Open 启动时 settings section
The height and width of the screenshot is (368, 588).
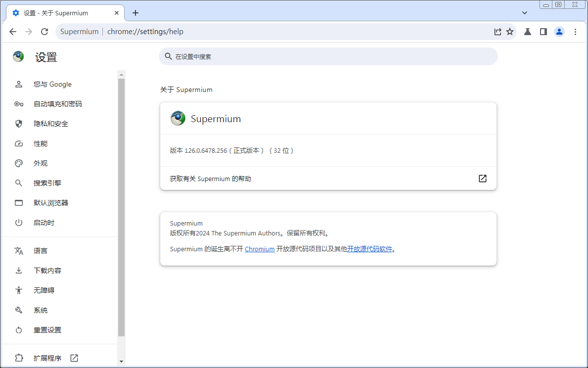pos(60,223)
